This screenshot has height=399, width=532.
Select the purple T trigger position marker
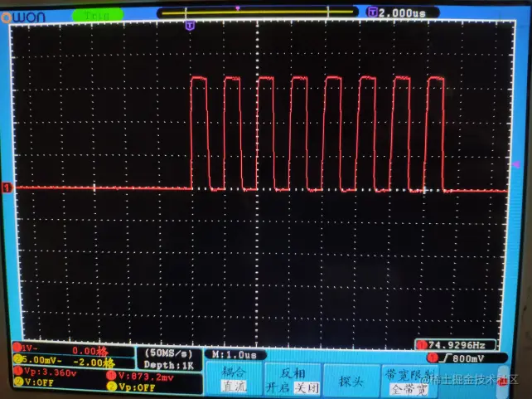click(x=190, y=26)
